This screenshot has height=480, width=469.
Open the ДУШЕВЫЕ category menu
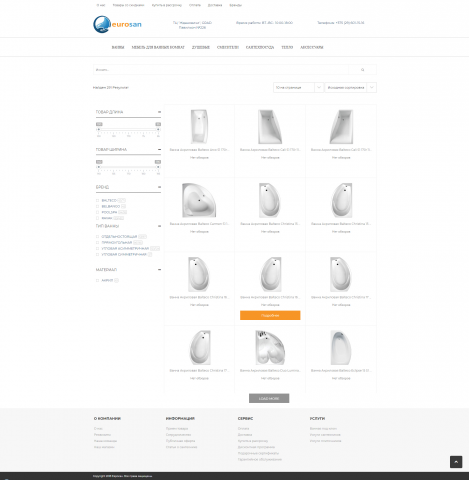click(x=201, y=47)
